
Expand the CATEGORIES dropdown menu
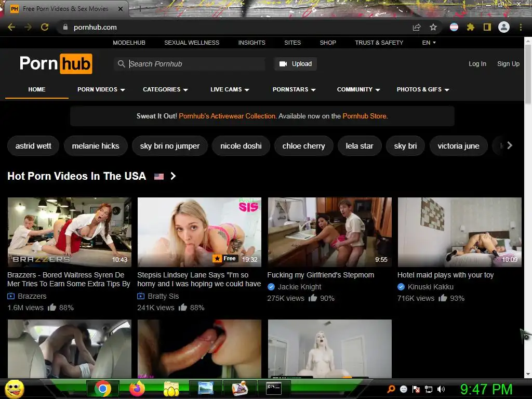click(x=165, y=89)
